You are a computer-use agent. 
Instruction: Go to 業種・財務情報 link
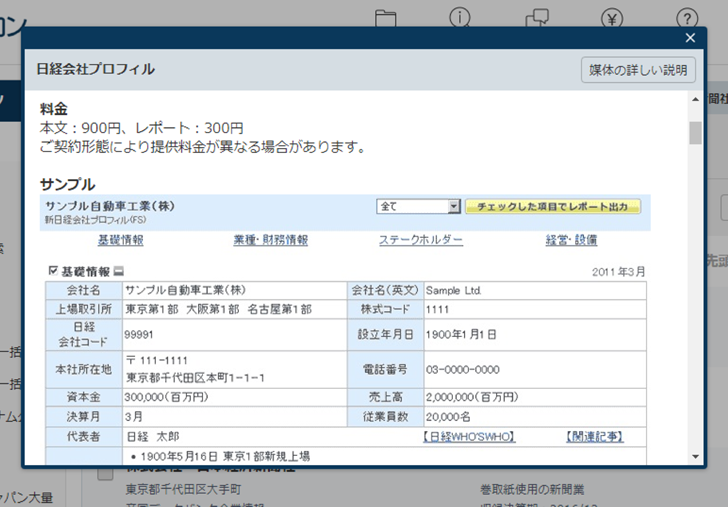coord(270,240)
